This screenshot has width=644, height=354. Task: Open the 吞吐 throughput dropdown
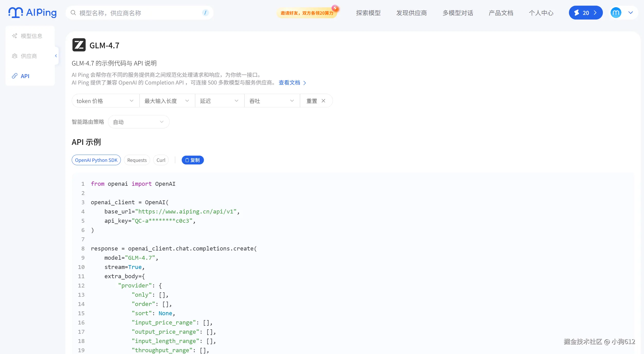272,101
